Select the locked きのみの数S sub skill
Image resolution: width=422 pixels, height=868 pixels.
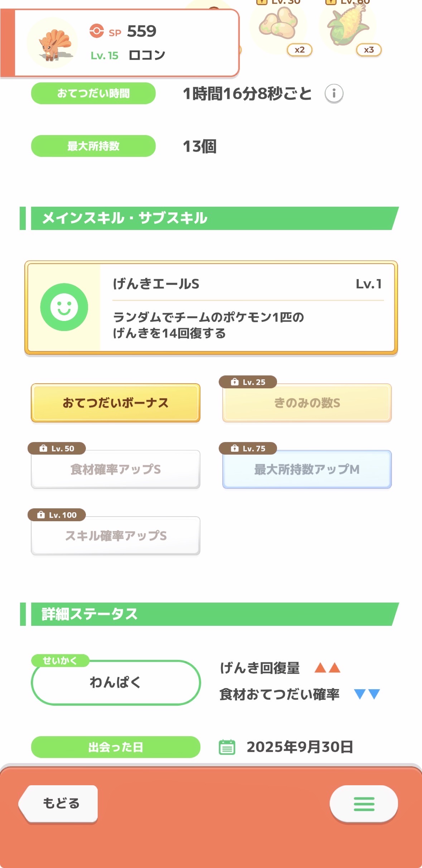(307, 403)
